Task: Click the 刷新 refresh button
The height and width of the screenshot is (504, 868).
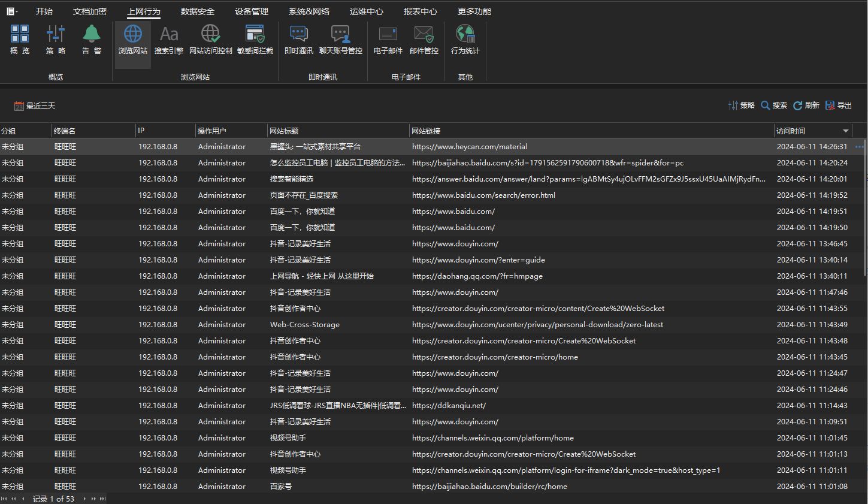Action: click(x=806, y=105)
